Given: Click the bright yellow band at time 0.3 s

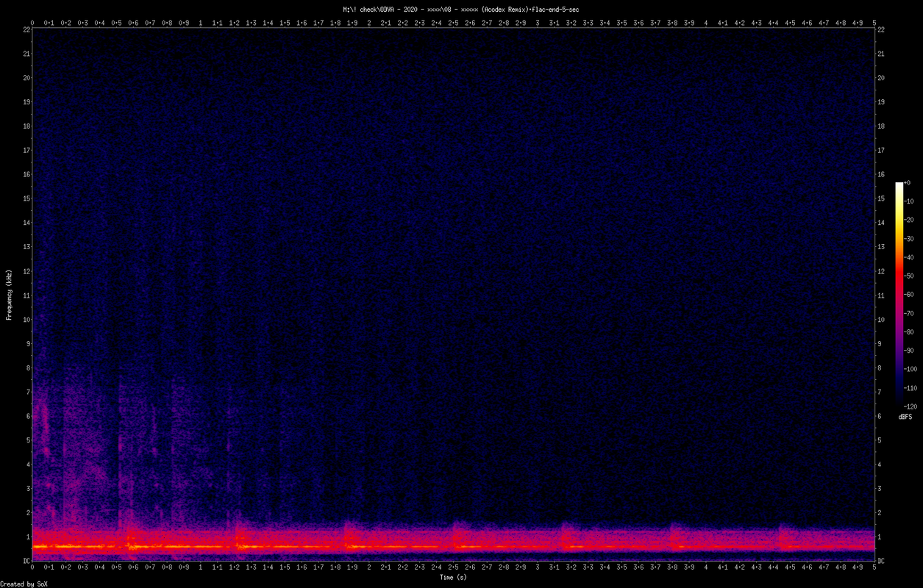Looking at the screenshot, I should pos(83,547).
